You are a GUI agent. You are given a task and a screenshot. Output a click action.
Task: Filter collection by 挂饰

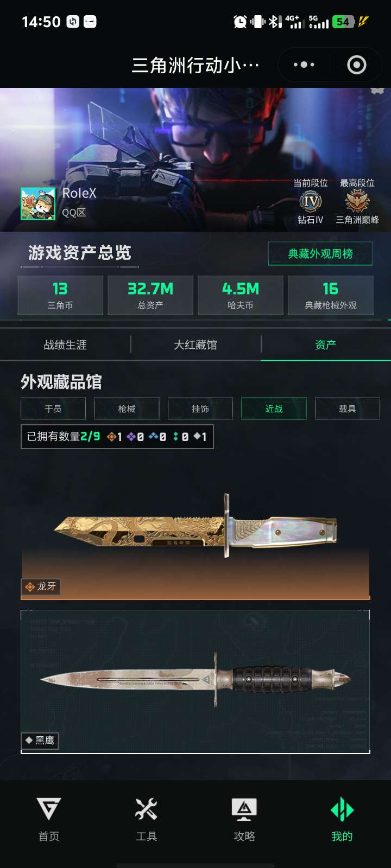point(200,409)
